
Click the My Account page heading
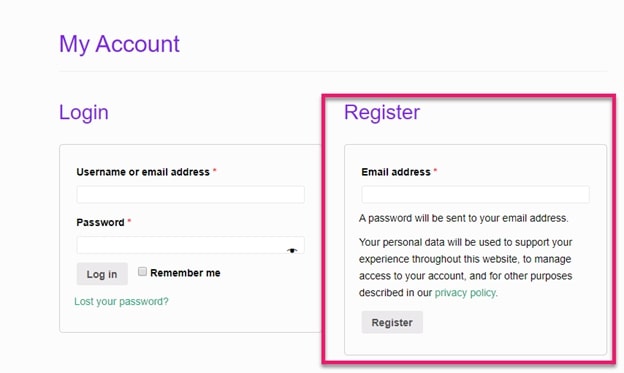[x=119, y=44]
